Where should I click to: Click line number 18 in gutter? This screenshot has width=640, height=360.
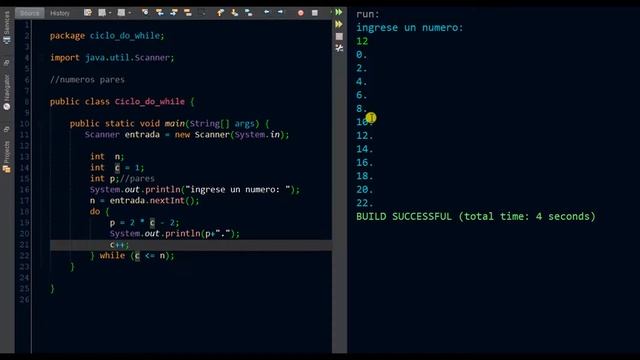pos(24,212)
